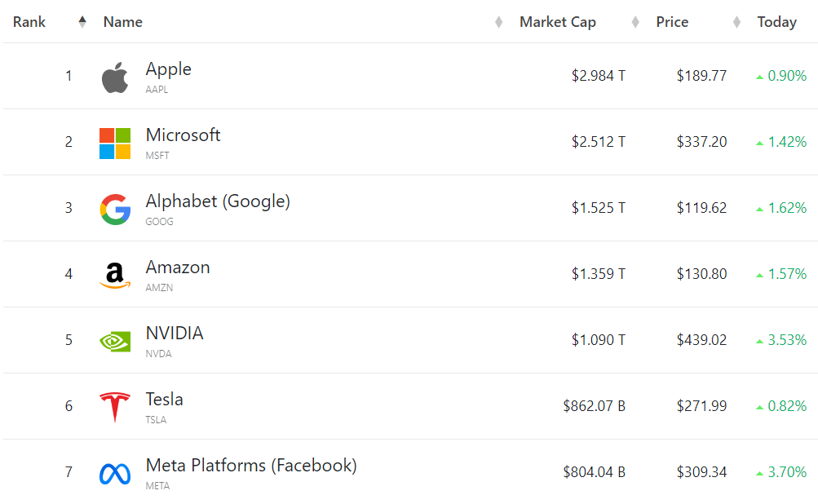The image size is (818, 504).
Task: Click the Market Cap column header
Action: [x=558, y=22]
